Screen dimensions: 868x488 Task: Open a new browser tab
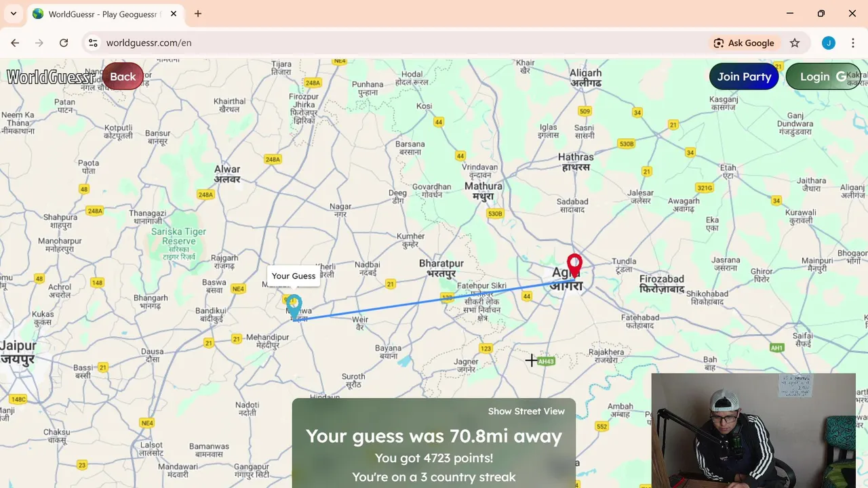[x=198, y=14]
